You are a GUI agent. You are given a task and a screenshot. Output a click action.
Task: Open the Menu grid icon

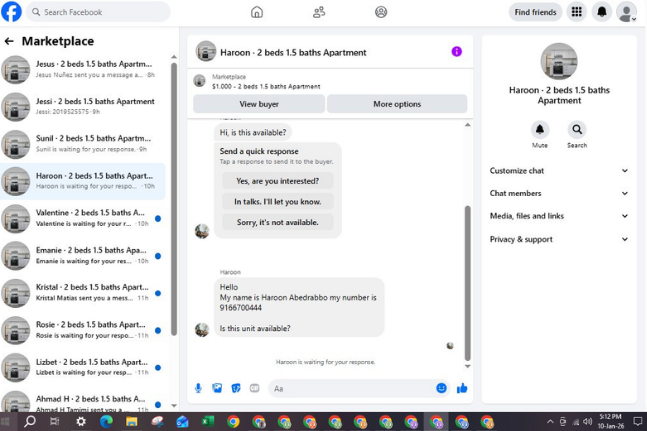(576, 12)
